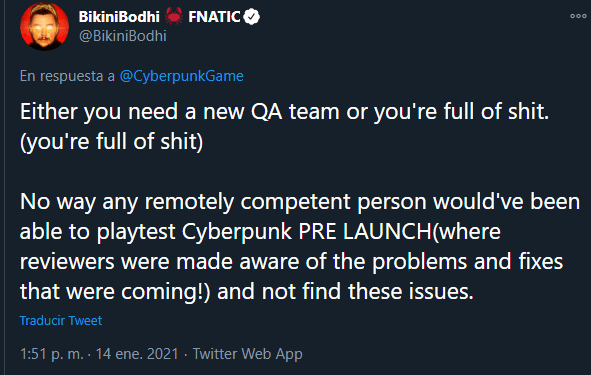Click the 'reviewers were made aware' line
Image resolution: width=591 pixels, height=375 pixels.
tap(291, 262)
